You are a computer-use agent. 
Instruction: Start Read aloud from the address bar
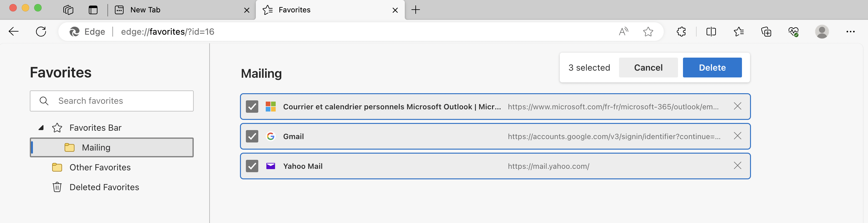click(623, 32)
